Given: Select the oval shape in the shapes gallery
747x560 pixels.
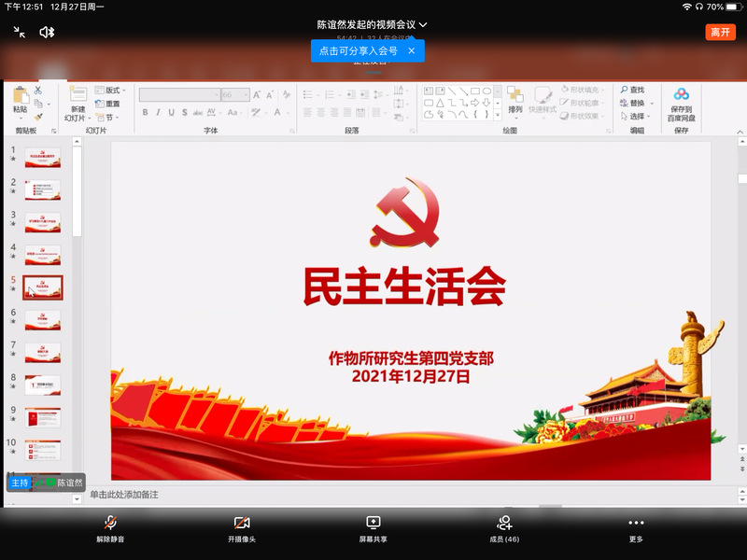Looking at the screenshot, I should click(x=486, y=91).
